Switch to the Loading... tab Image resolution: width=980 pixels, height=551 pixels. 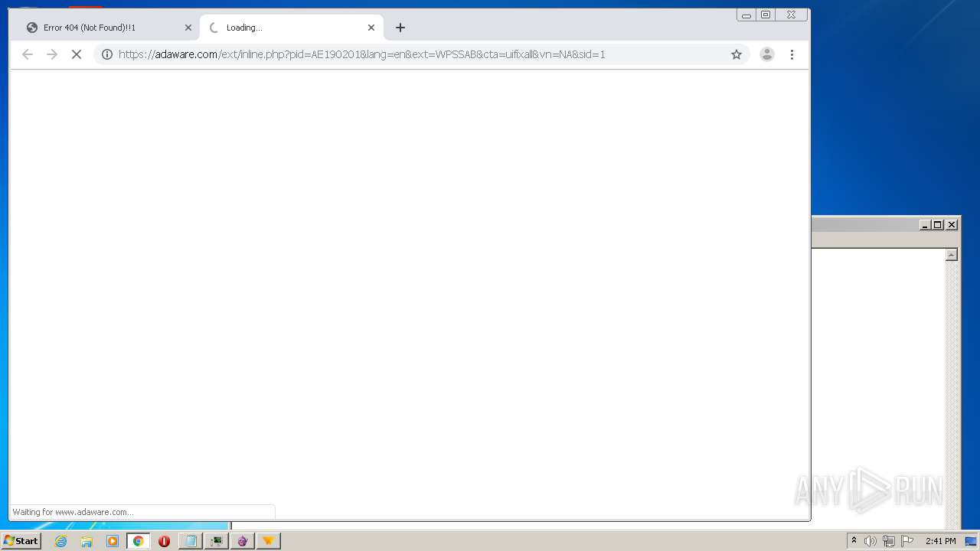(x=291, y=28)
